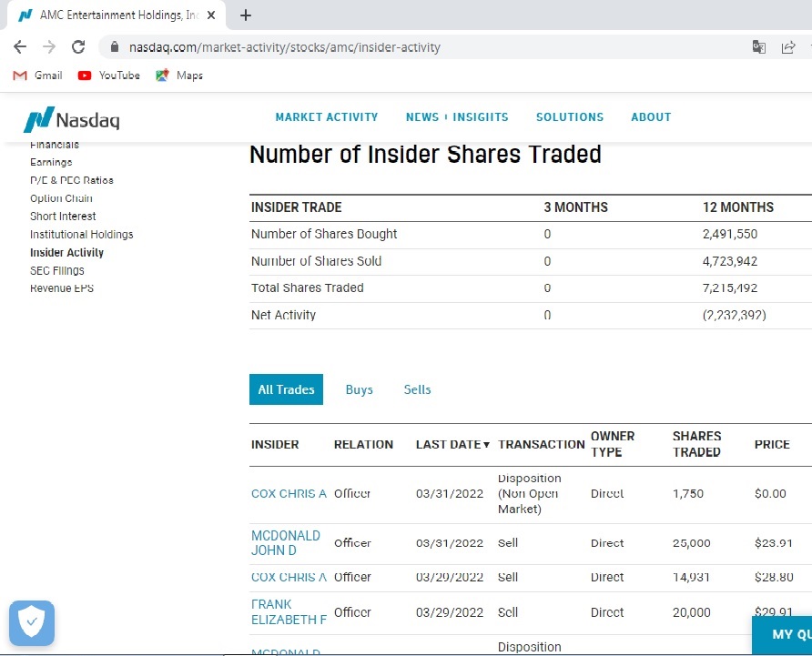Open a new browser tab
Viewport: 812px width, 656px height.
[x=246, y=15]
